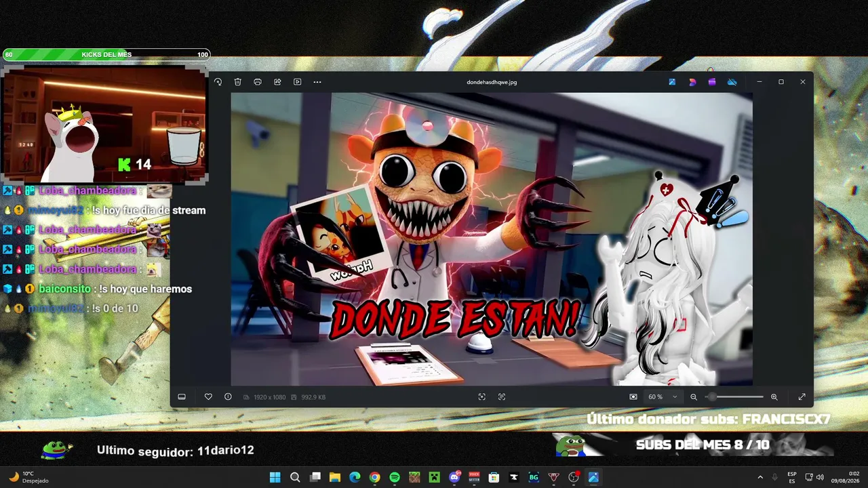Open File Explorer from the taskbar
Viewport: 868px width, 488px height.
335,477
